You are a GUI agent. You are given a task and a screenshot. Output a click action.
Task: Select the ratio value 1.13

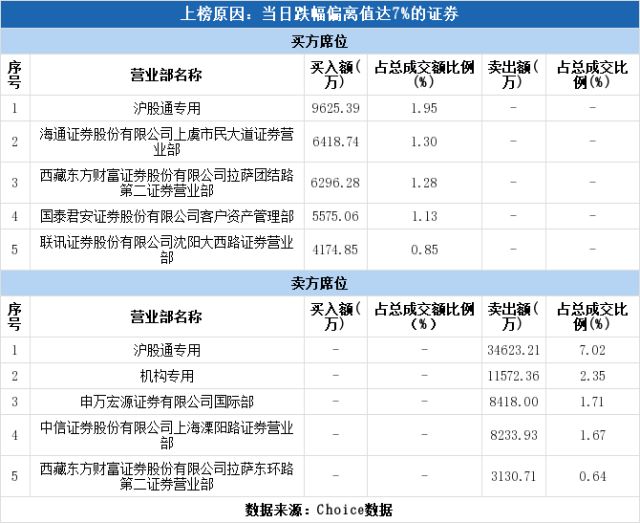click(424, 216)
